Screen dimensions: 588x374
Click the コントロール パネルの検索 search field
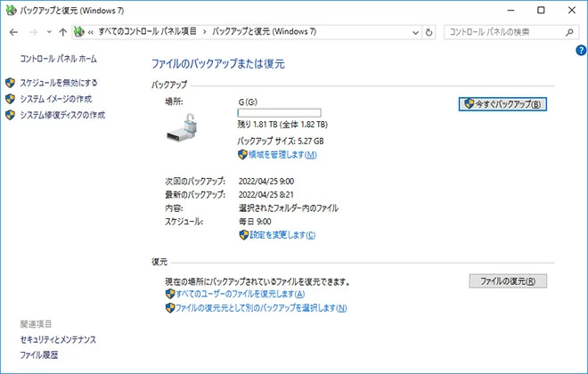[511, 32]
